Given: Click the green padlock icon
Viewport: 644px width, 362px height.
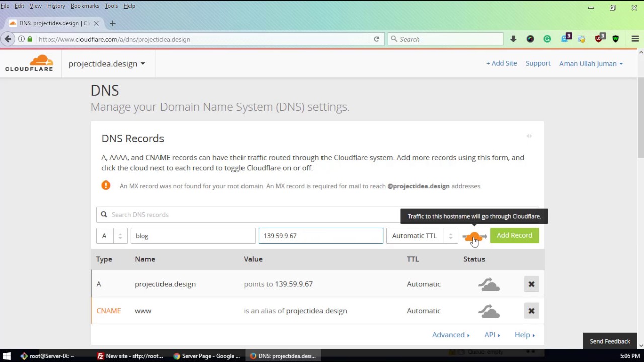Looking at the screenshot, I should click(30, 39).
